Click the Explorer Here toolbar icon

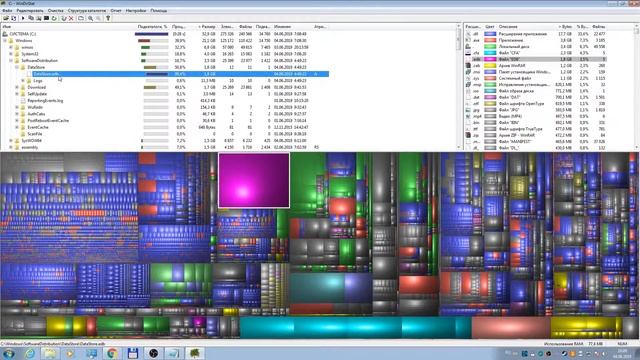[39, 18]
